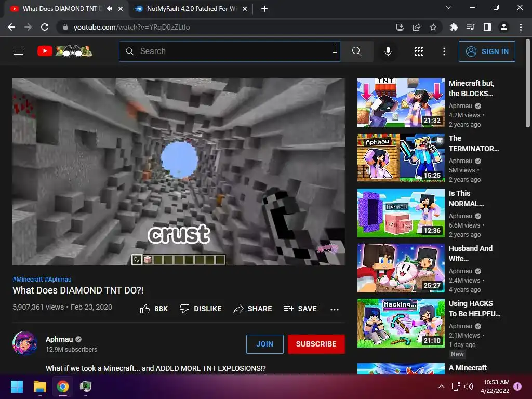
Task: Pause the video by clicking player
Action: [x=179, y=172]
